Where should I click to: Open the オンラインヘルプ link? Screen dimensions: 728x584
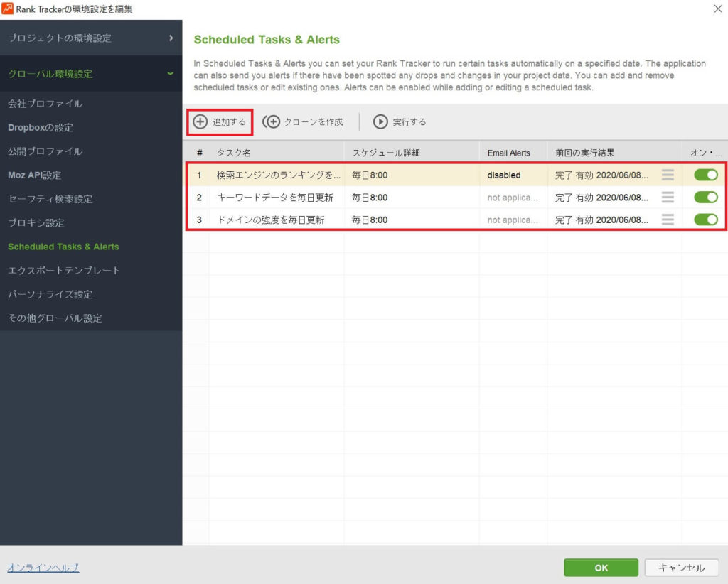coord(43,568)
